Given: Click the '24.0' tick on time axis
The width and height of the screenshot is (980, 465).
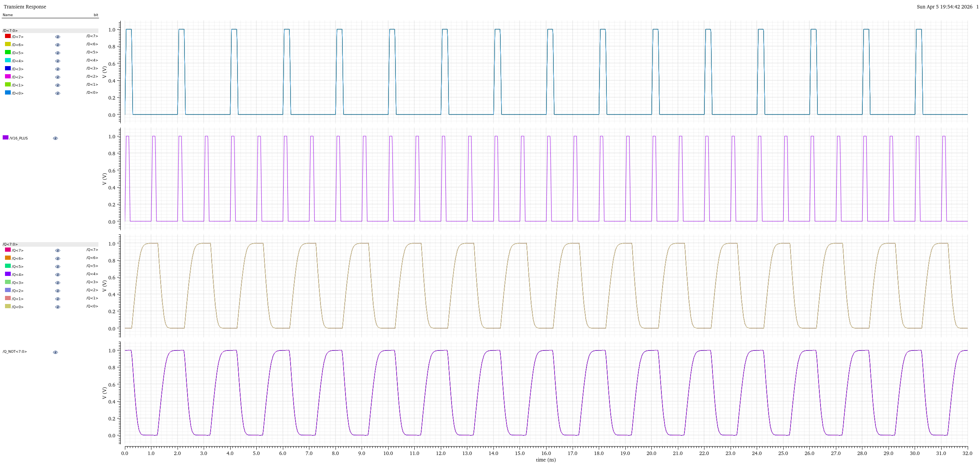Looking at the screenshot, I should [x=757, y=453].
